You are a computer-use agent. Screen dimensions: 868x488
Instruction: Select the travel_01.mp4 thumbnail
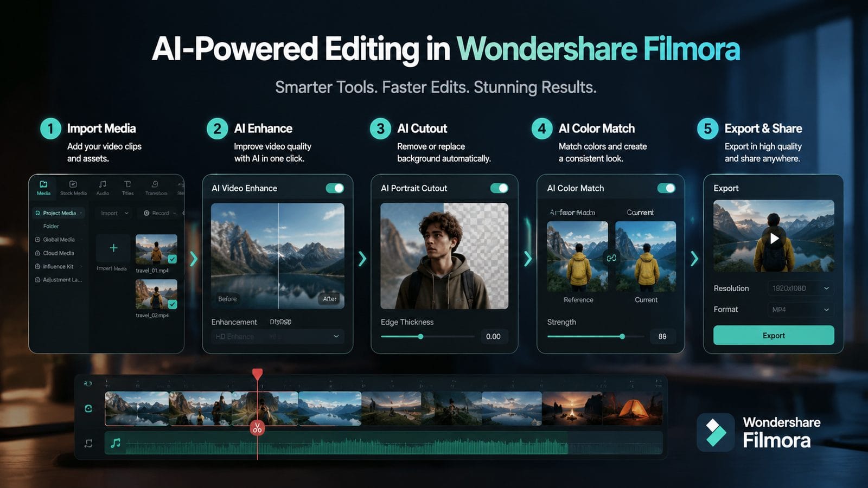click(x=156, y=249)
